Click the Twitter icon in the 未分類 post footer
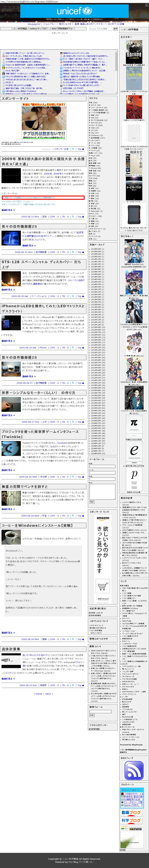149x868 pixels. (x=73, y=477)
